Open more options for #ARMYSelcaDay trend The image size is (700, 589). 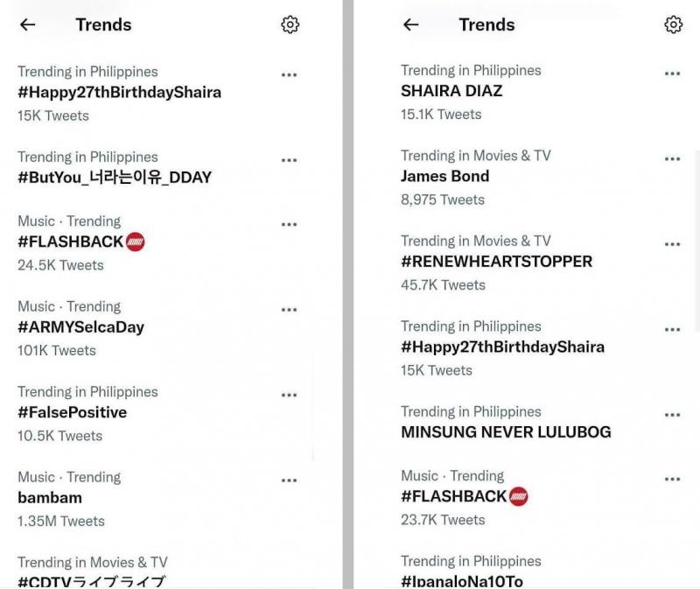coord(290,310)
